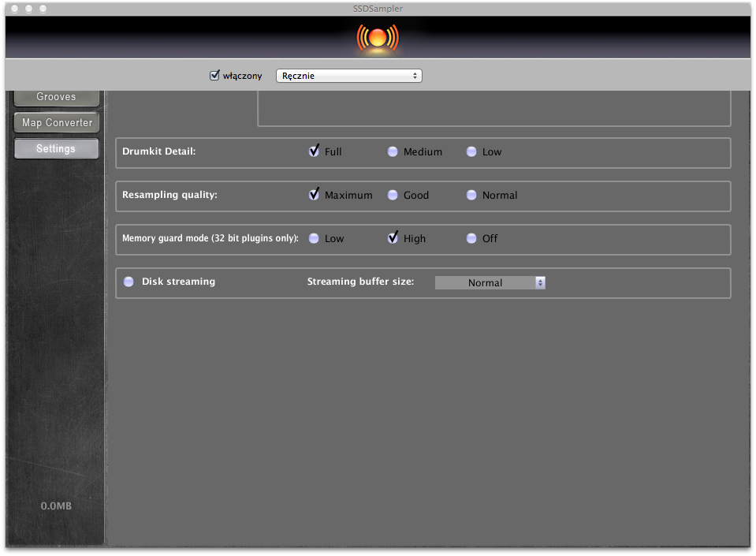Click the orange SSD Sampler logo
Image resolution: width=756 pixels, height=556 pixels.
[x=378, y=38]
